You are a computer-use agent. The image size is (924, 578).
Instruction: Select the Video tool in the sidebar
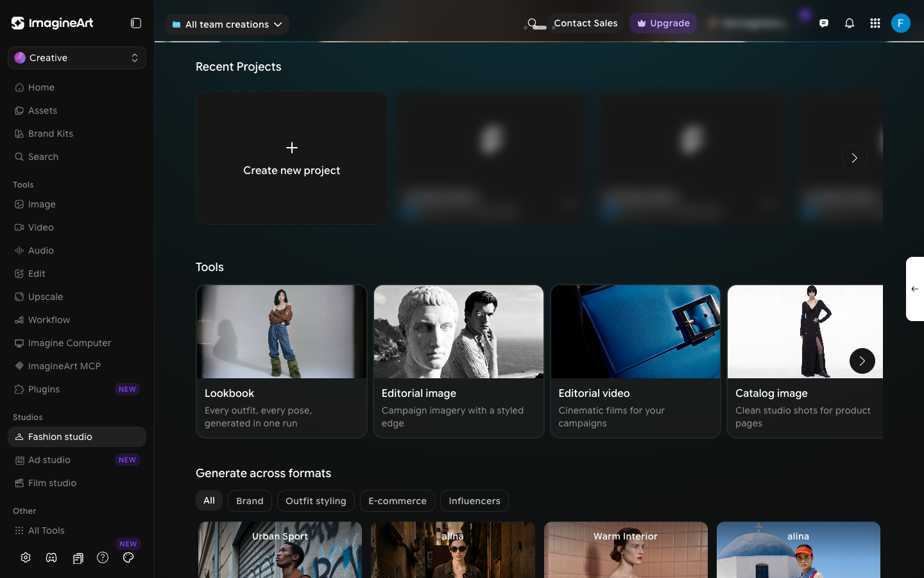point(77,227)
